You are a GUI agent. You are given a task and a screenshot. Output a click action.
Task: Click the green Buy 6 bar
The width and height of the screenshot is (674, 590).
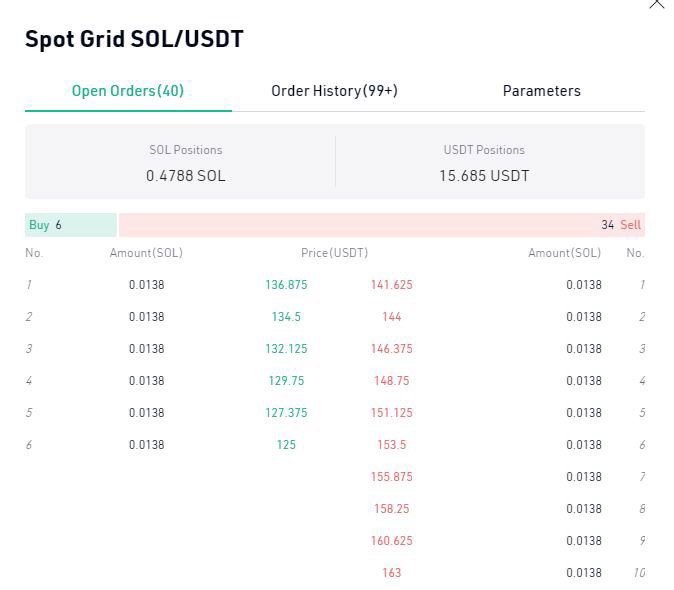point(71,225)
